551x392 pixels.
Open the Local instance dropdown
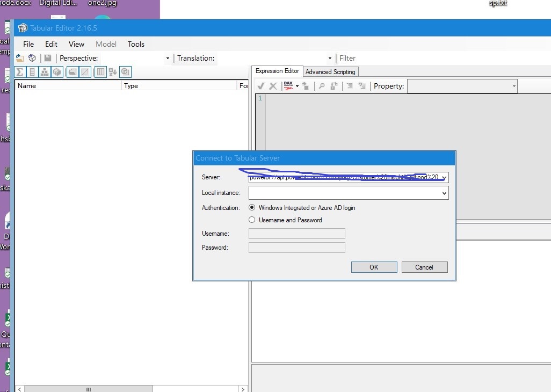445,193
